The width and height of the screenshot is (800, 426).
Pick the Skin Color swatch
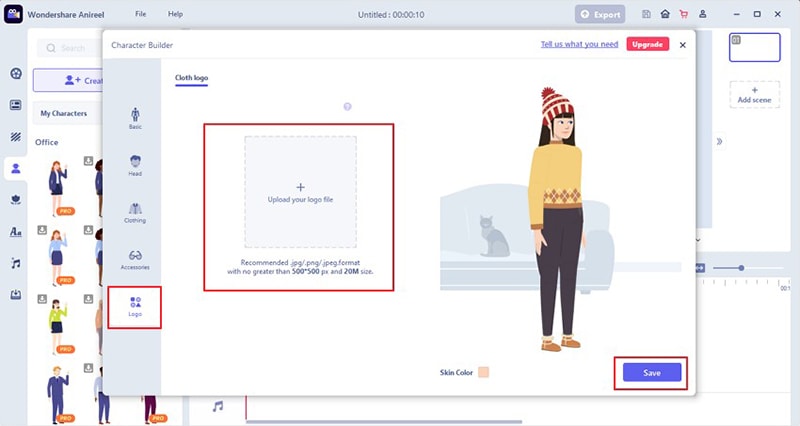click(483, 372)
